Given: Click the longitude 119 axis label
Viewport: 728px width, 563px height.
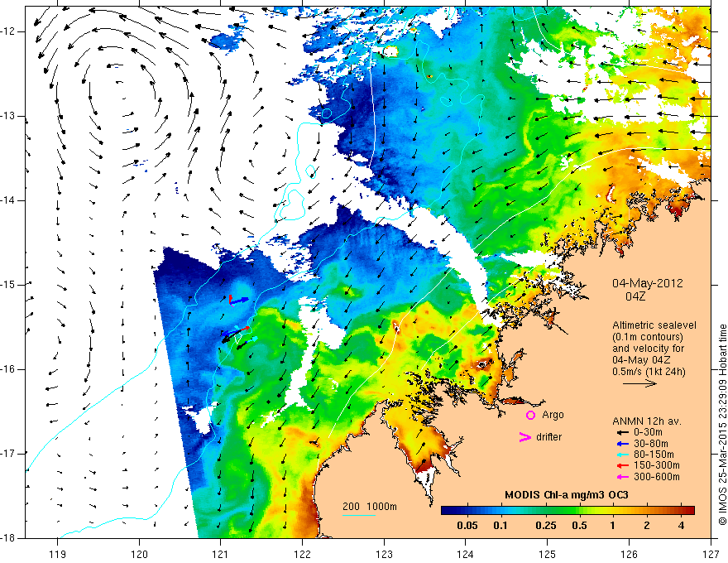Looking at the screenshot, I should pos(58,554).
